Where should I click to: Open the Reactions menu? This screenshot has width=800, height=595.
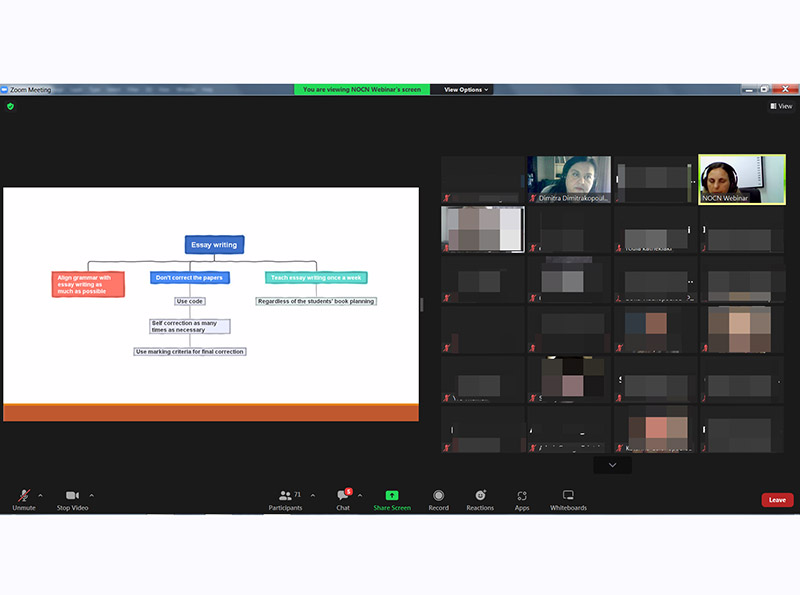coord(480,499)
